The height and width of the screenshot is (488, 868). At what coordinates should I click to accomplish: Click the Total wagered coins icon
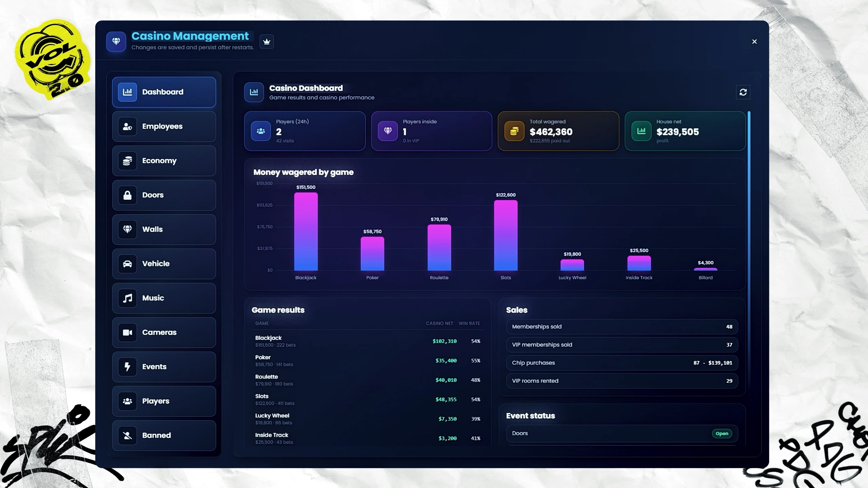click(x=514, y=131)
